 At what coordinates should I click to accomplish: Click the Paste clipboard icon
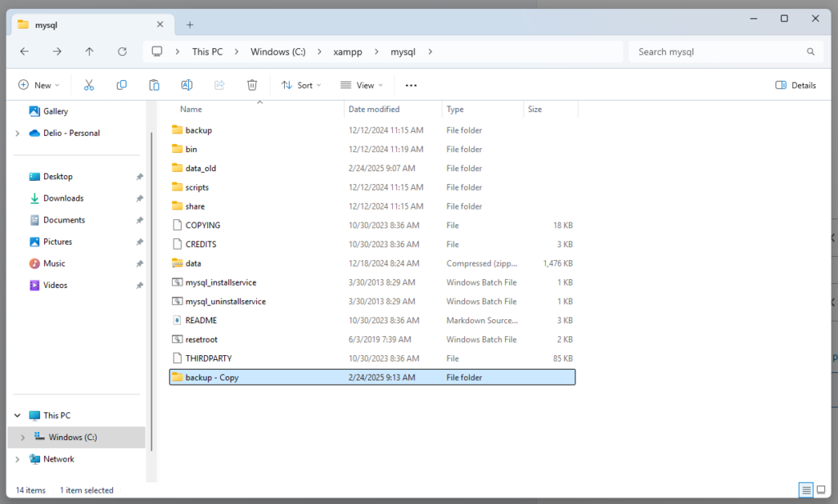point(154,85)
